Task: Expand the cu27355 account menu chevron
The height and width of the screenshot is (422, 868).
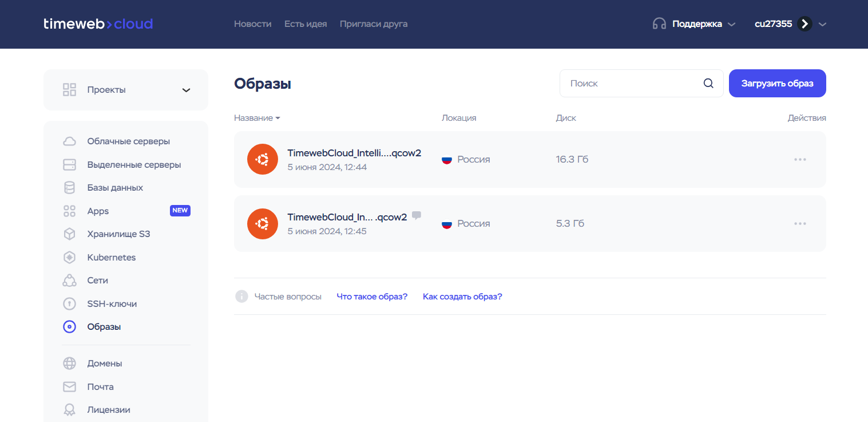Action: 823,24
